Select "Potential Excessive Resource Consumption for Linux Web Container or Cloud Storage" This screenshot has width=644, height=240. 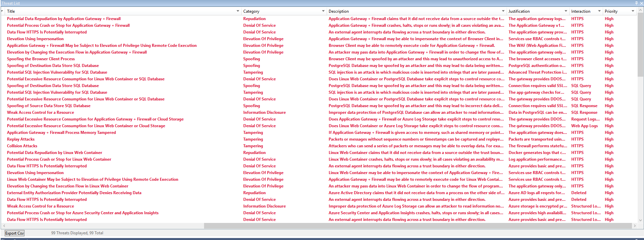[x=86, y=126]
